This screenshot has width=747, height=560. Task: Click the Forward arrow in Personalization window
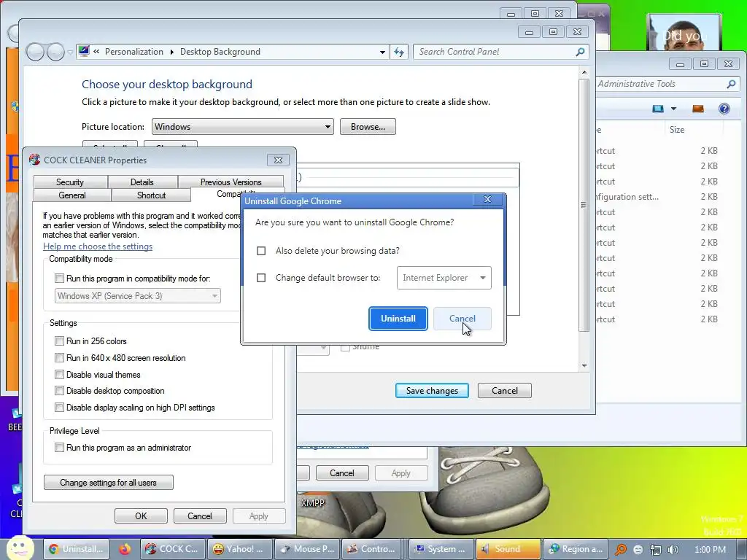click(55, 52)
